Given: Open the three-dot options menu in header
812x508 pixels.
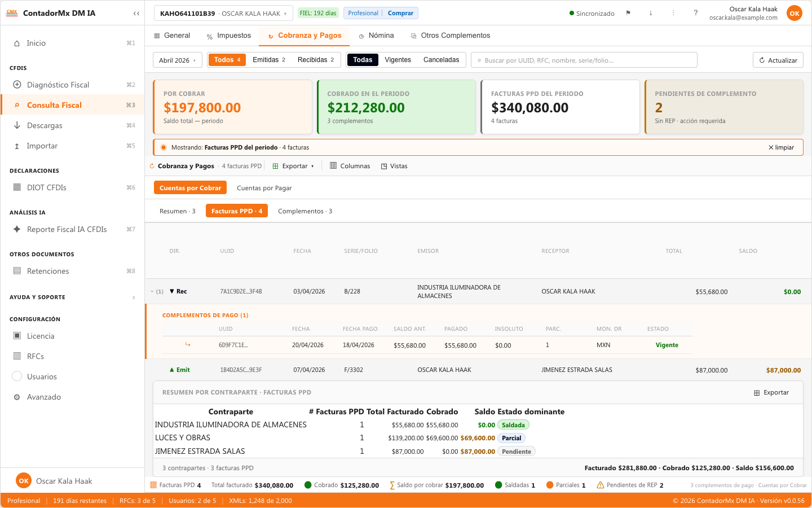Looking at the screenshot, I should [x=673, y=13].
